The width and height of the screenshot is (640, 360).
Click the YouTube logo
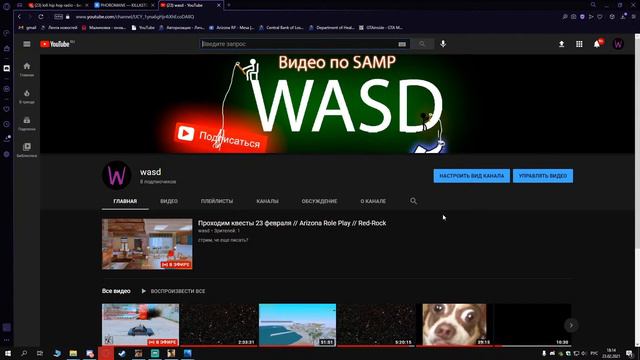coord(55,44)
